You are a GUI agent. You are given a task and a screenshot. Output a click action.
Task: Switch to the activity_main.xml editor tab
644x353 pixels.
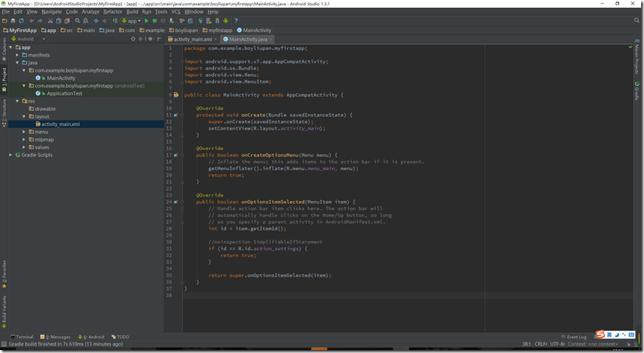click(192, 39)
